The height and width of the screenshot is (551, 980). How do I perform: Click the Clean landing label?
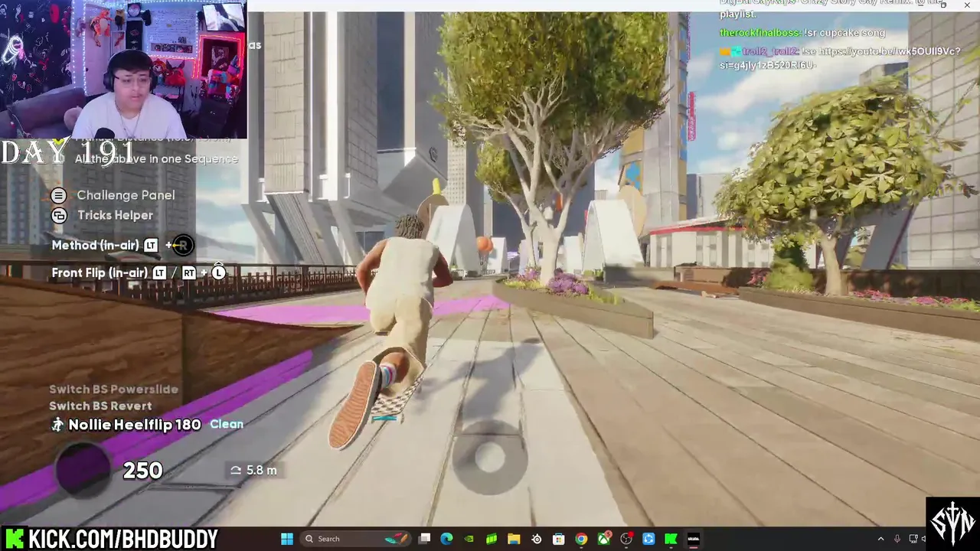[x=227, y=424]
